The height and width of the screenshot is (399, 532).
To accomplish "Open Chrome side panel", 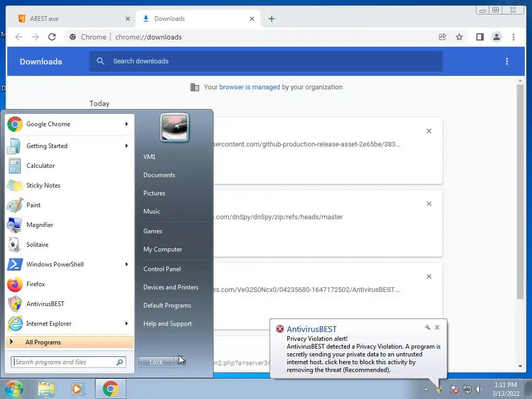I will 480,37.
